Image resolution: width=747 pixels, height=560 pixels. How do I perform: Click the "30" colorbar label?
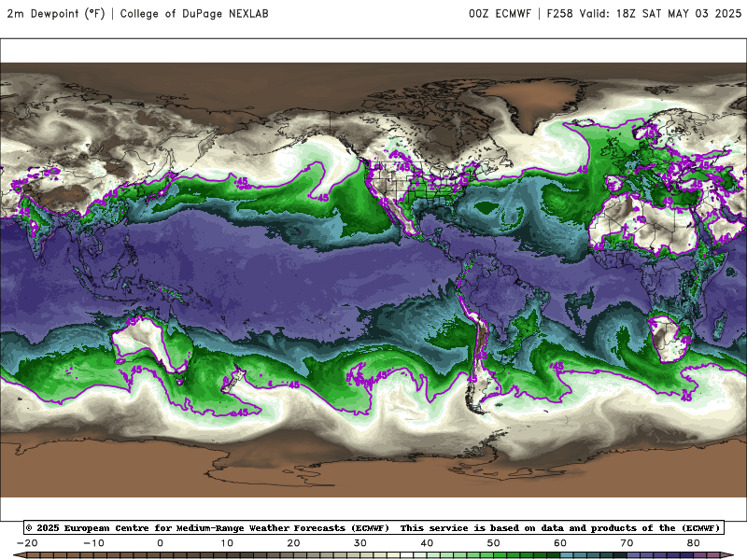tap(360, 543)
